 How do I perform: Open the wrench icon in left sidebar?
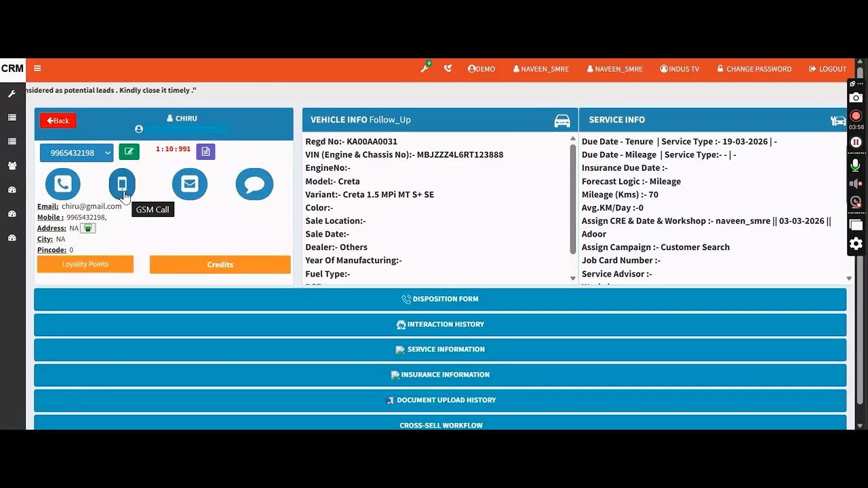click(x=12, y=94)
